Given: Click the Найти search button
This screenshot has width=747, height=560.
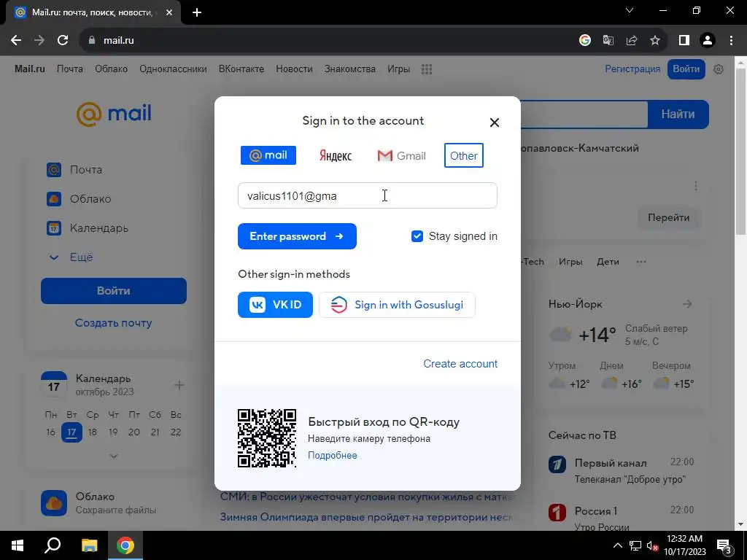Looking at the screenshot, I should pos(678,114).
